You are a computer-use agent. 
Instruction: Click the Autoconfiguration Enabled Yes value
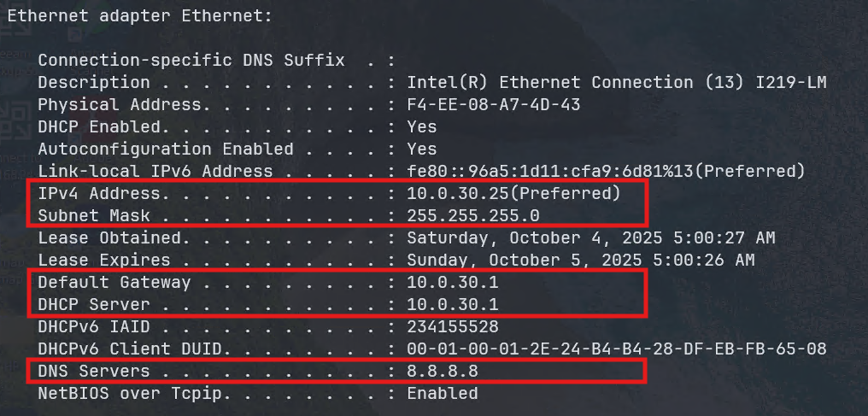tap(422, 149)
